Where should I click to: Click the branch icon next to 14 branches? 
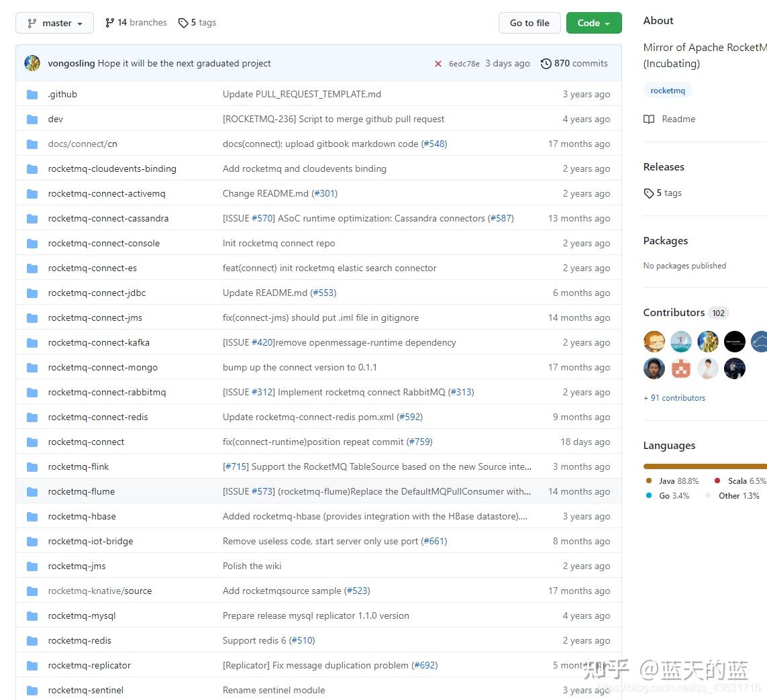click(109, 22)
